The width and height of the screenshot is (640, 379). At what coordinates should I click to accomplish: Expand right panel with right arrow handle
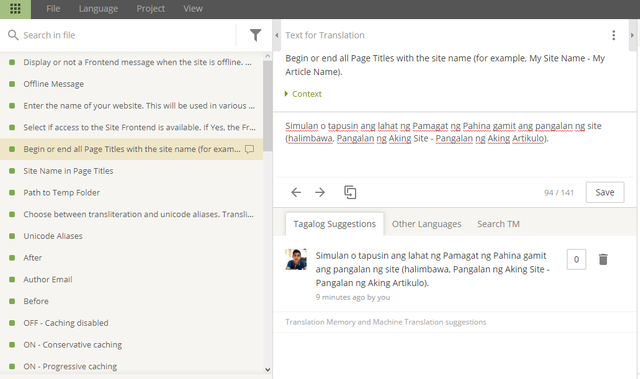coord(632,35)
